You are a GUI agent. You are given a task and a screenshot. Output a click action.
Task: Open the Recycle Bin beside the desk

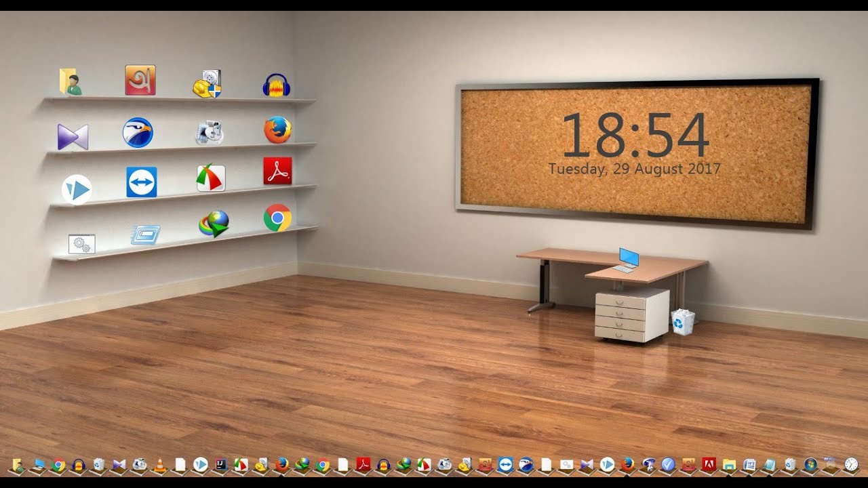coord(683,321)
